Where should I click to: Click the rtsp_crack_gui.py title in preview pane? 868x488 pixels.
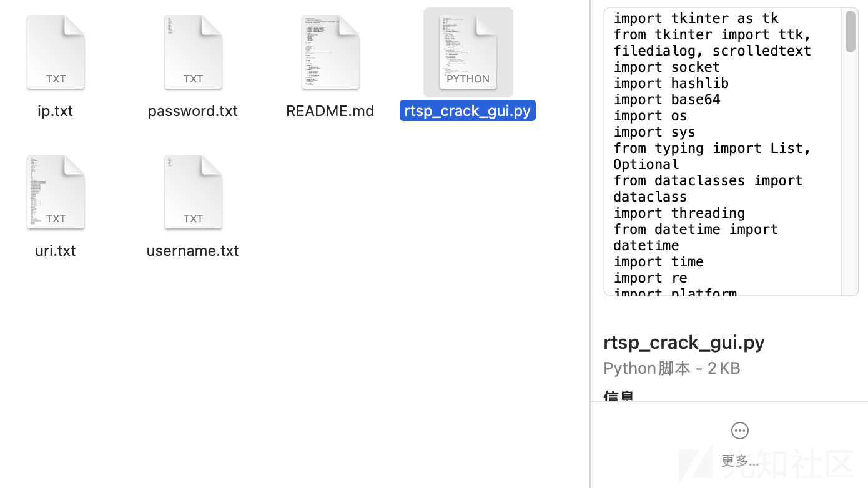pyautogui.click(x=684, y=342)
